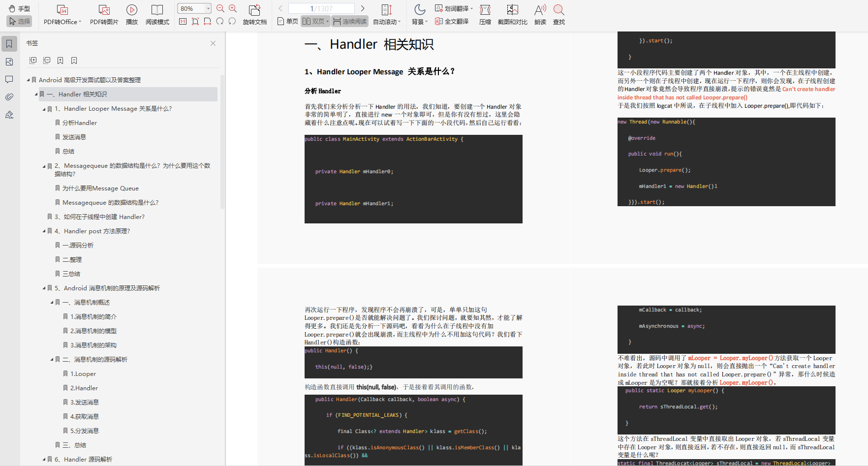Open the 划词翻译 word translation dropdown

[x=454, y=8]
